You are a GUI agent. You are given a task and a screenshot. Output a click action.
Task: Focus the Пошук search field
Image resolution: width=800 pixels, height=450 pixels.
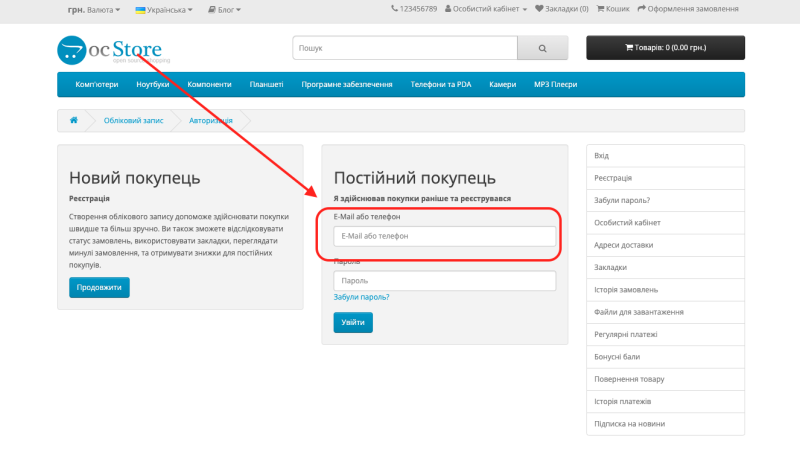click(x=405, y=48)
